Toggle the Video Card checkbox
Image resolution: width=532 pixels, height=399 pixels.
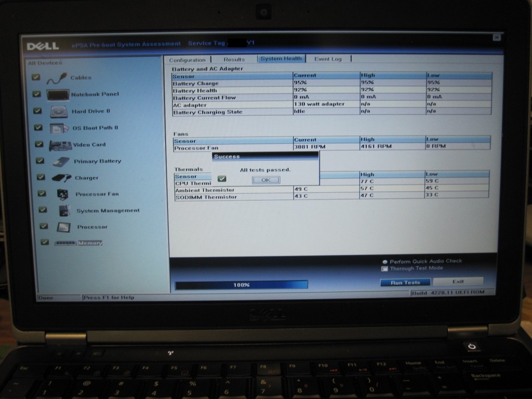39,144
